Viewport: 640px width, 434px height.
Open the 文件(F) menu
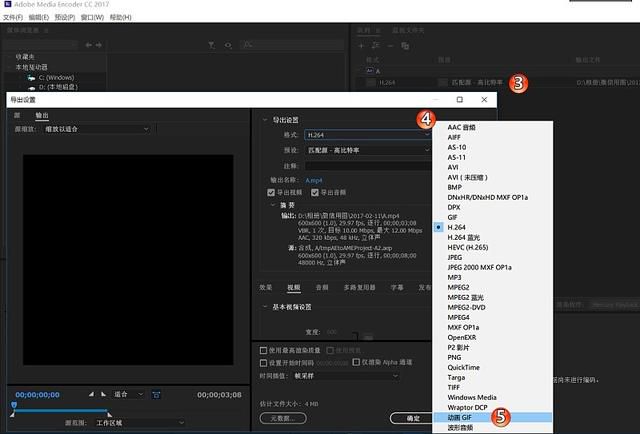click(x=13, y=17)
